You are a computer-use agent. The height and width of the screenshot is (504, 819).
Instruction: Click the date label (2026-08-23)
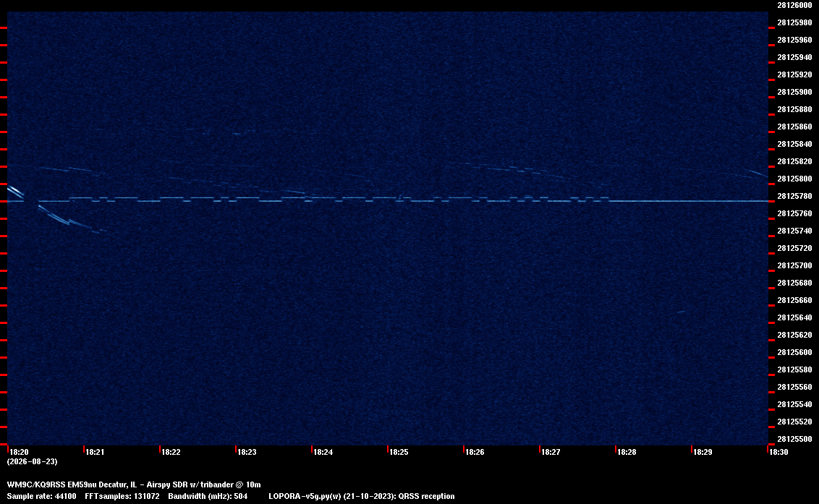33,461
